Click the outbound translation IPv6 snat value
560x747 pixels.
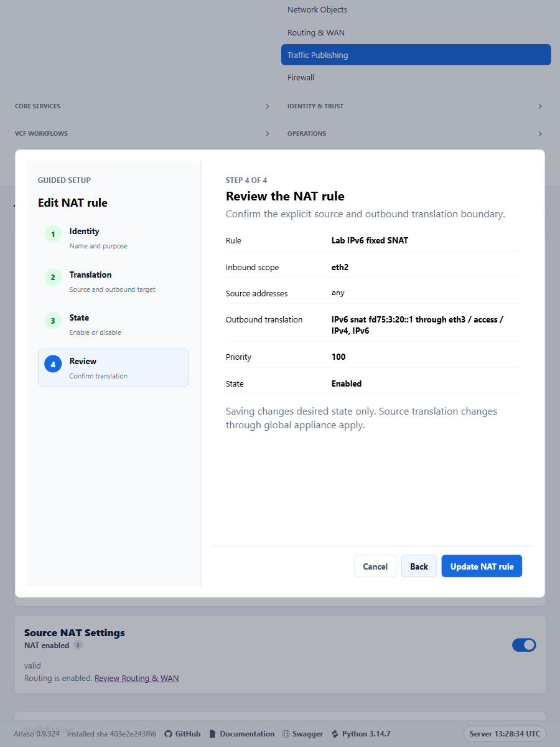(418, 325)
